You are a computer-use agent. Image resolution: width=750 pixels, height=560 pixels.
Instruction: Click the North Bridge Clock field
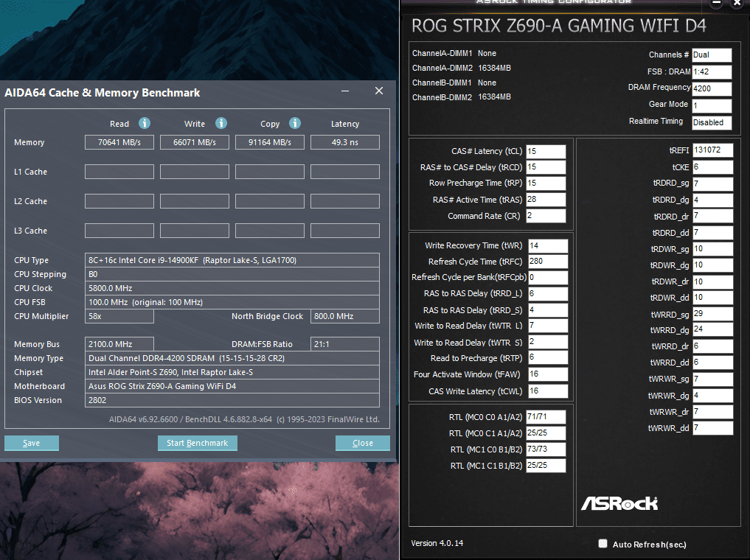345,316
